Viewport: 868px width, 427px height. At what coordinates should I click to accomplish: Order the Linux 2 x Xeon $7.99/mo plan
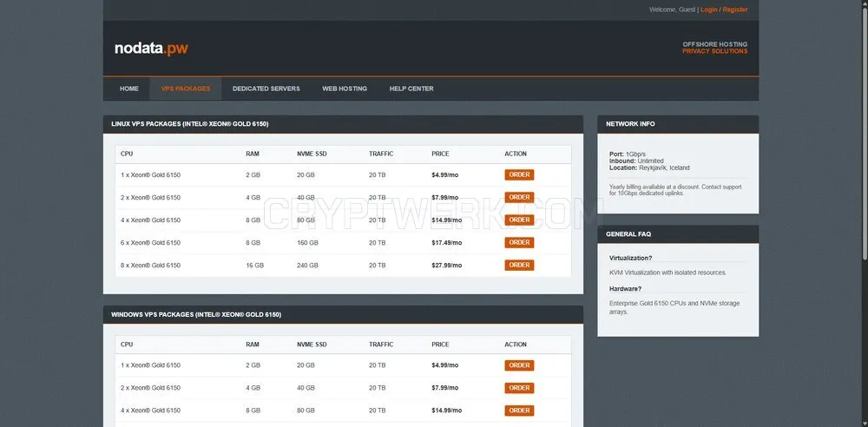click(x=519, y=198)
